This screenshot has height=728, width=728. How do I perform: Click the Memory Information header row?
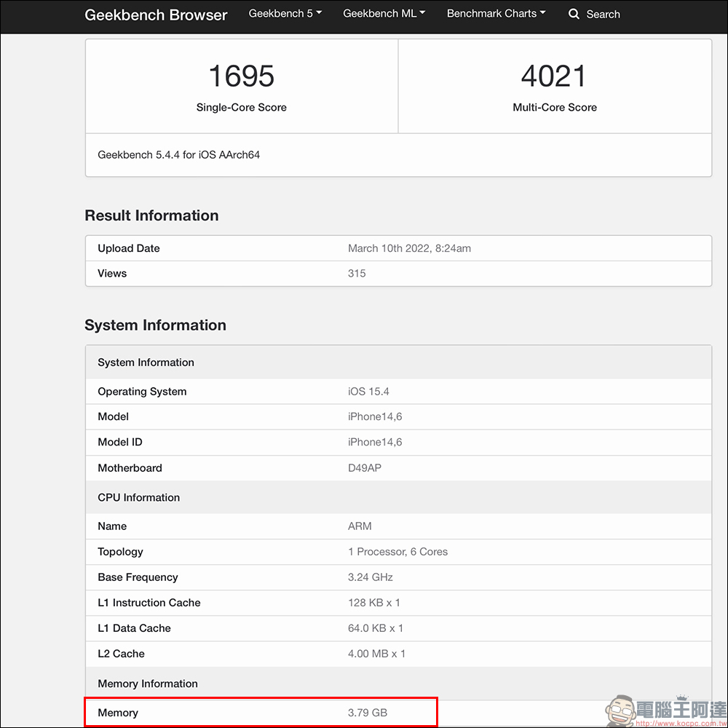pos(398,684)
